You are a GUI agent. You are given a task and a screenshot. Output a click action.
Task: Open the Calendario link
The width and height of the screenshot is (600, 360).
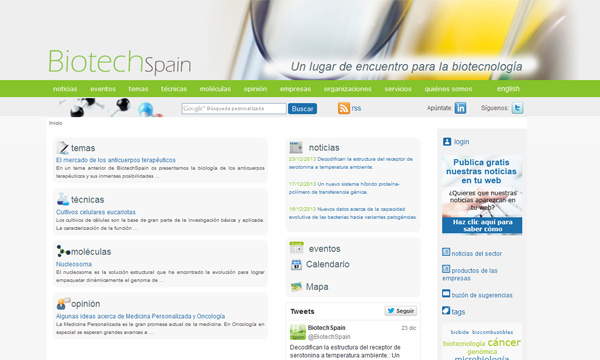click(x=328, y=264)
